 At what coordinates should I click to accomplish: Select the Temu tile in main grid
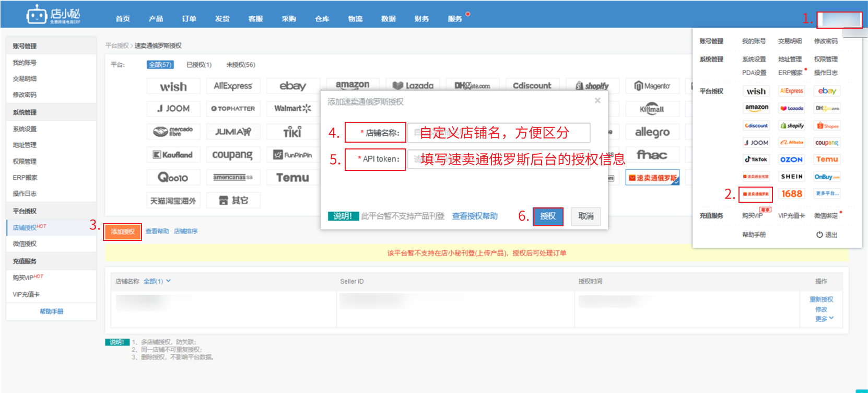tap(292, 178)
